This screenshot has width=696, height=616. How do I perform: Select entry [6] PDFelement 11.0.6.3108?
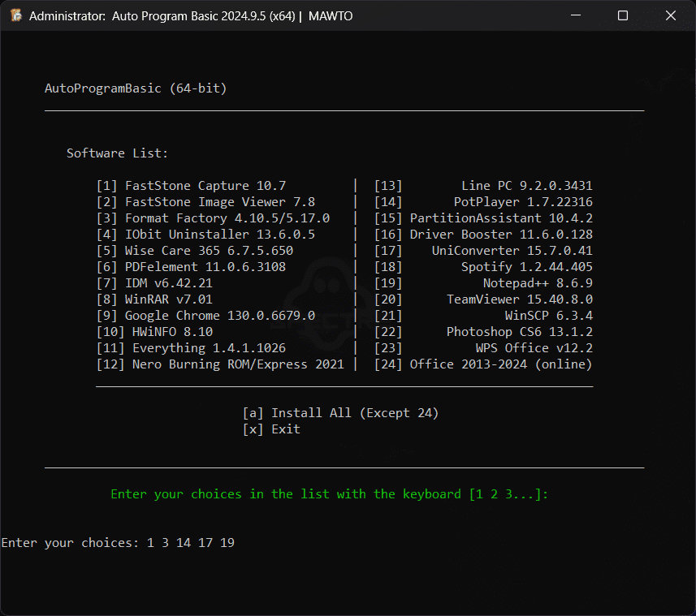(192, 267)
